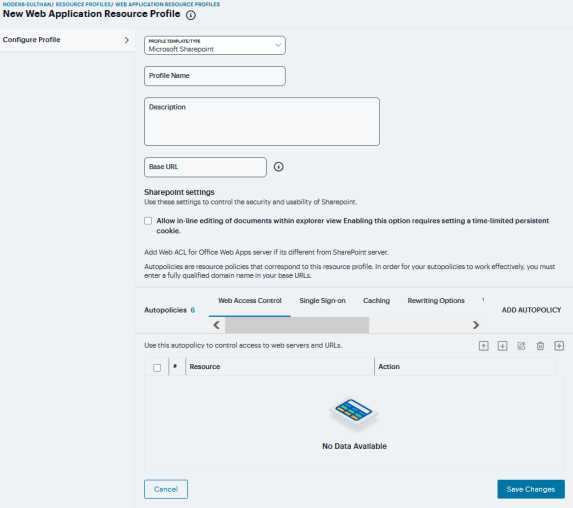Open the Caching tab
The width and height of the screenshot is (573, 508).
coord(376,301)
